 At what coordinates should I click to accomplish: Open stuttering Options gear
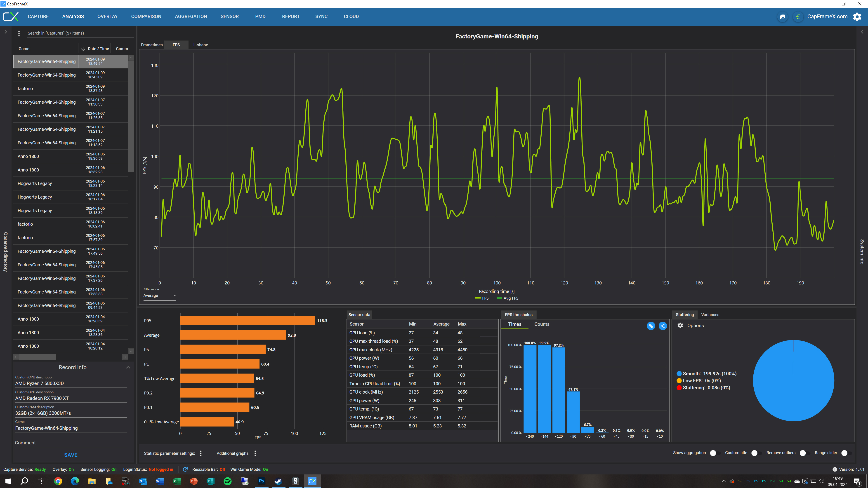680,325
